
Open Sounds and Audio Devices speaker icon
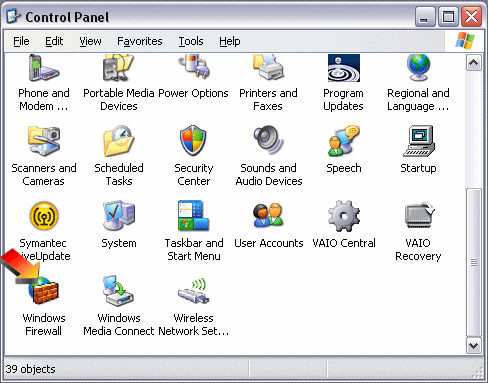(268, 140)
